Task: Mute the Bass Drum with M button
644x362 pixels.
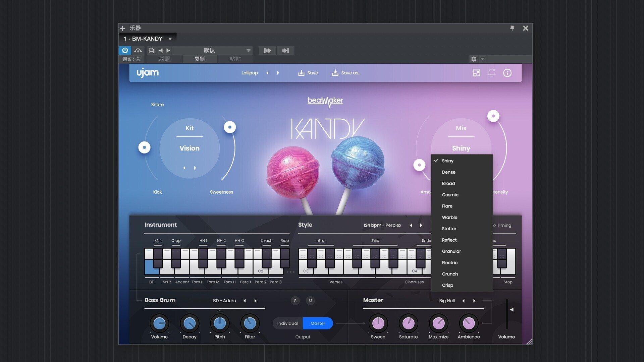Action: (x=310, y=301)
